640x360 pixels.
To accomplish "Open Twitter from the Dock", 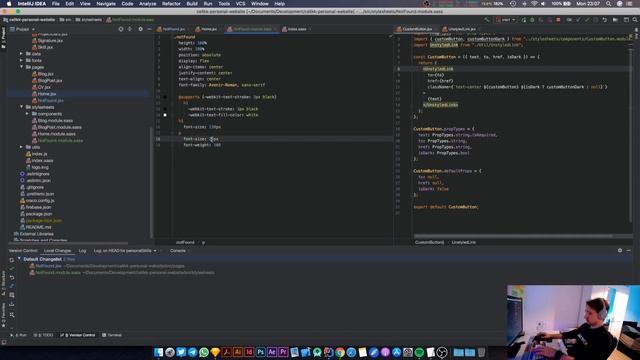I will [x=181, y=352].
